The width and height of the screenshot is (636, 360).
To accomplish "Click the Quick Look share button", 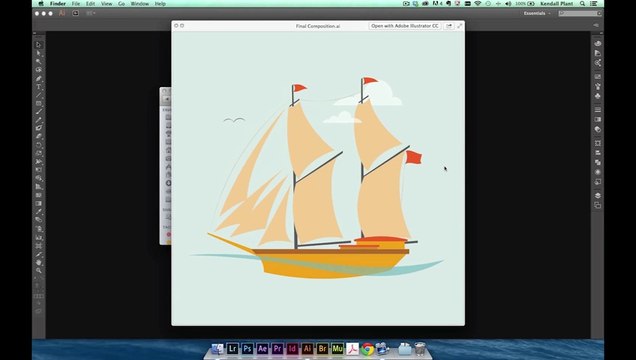I will (449, 26).
